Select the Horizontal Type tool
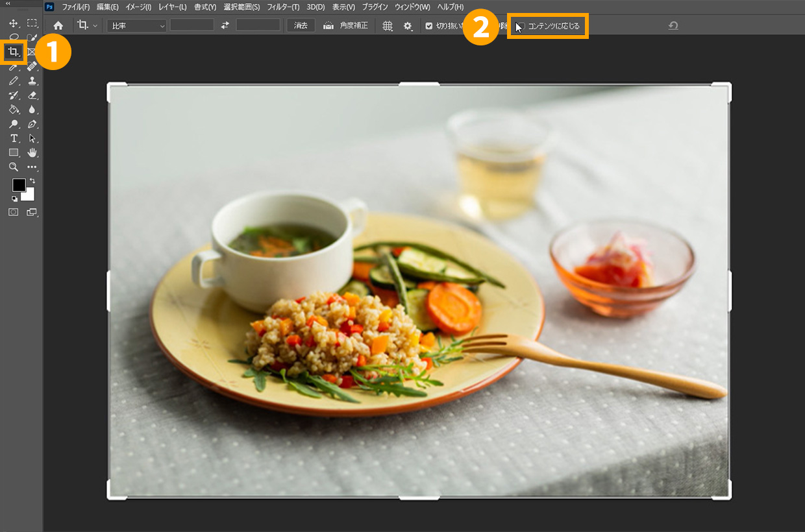The height and width of the screenshot is (532, 805). [13, 138]
